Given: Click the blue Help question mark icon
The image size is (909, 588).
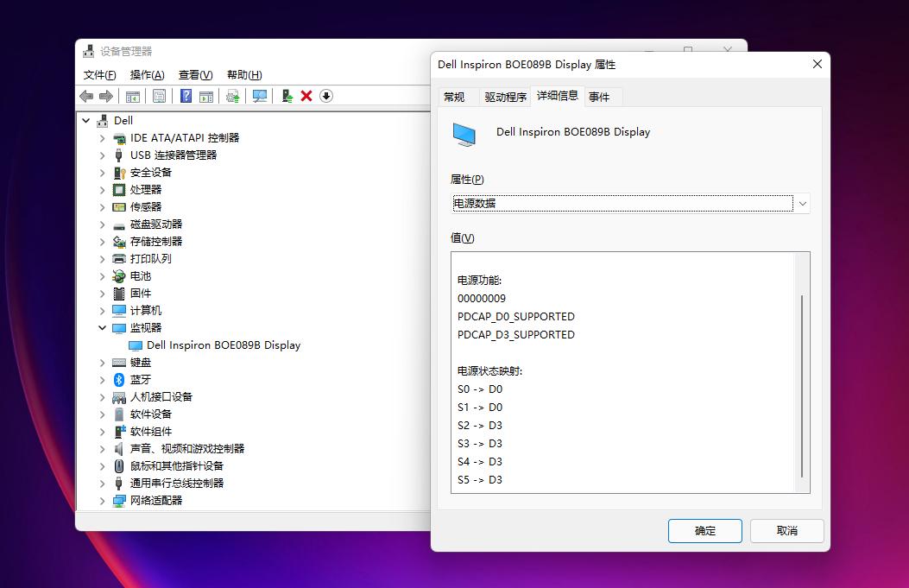Looking at the screenshot, I should pos(186,96).
